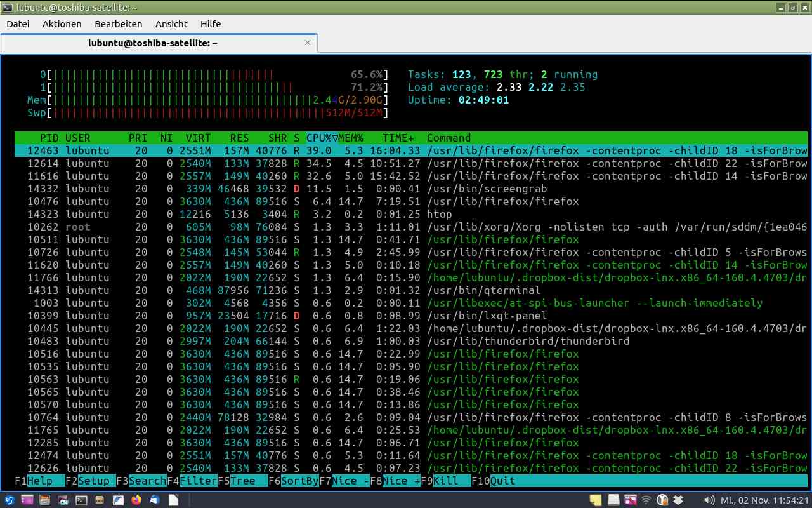Sort by the USER column header
This screenshot has width=812, height=508.
(x=78, y=138)
